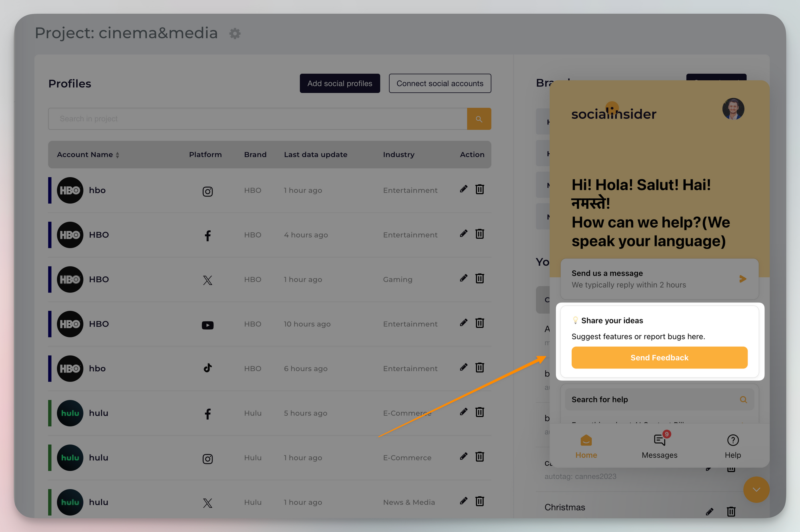Click '10 hours ago' update time
The image size is (800, 532).
pos(307,324)
